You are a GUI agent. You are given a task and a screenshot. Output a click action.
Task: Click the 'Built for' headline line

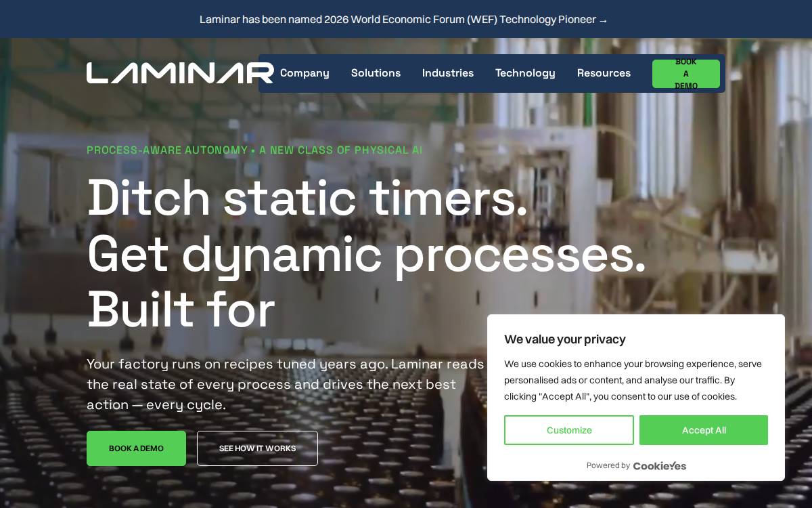click(181, 310)
